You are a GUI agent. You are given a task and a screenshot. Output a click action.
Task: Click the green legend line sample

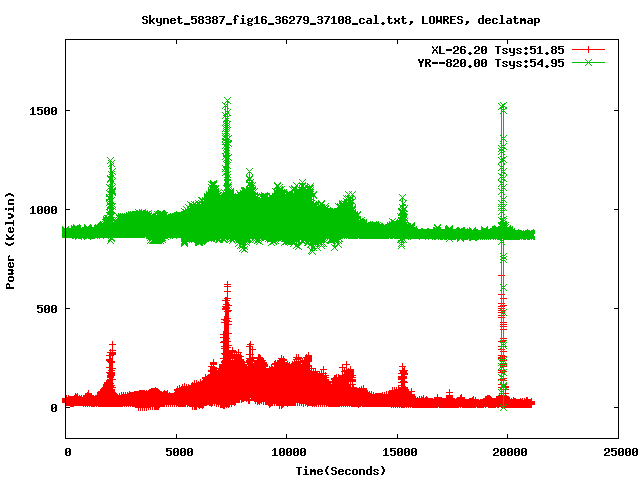point(588,63)
